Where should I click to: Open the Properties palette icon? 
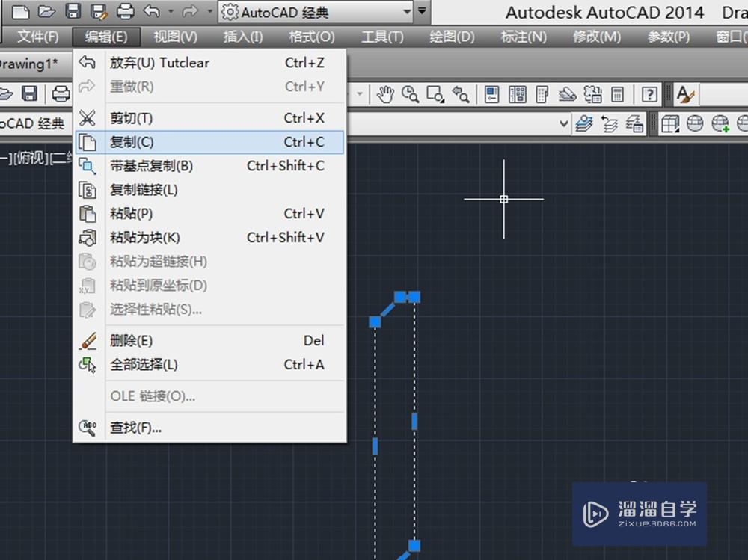(492, 94)
